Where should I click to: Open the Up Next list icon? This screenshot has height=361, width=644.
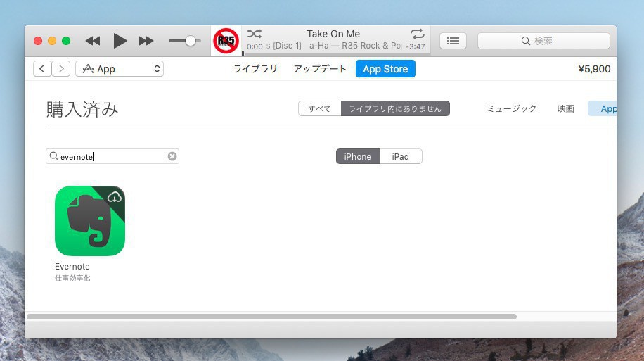pyautogui.click(x=453, y=41)
